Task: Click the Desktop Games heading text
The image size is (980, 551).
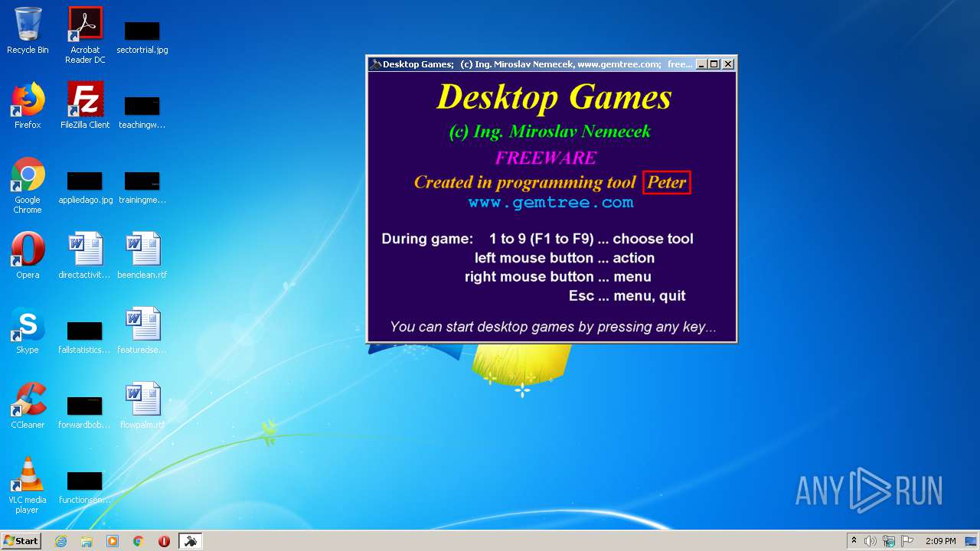Action: pos(554,96)
